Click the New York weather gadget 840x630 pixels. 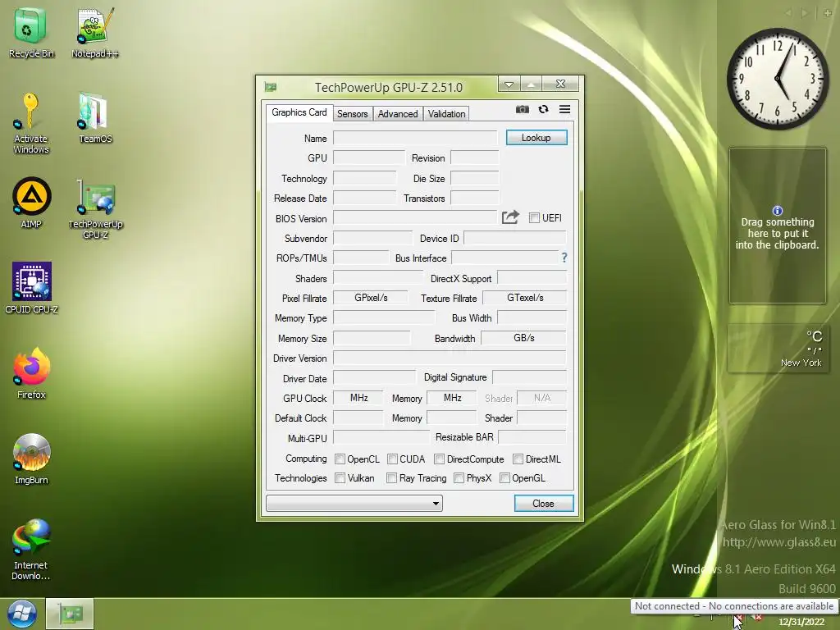point(778,348)
